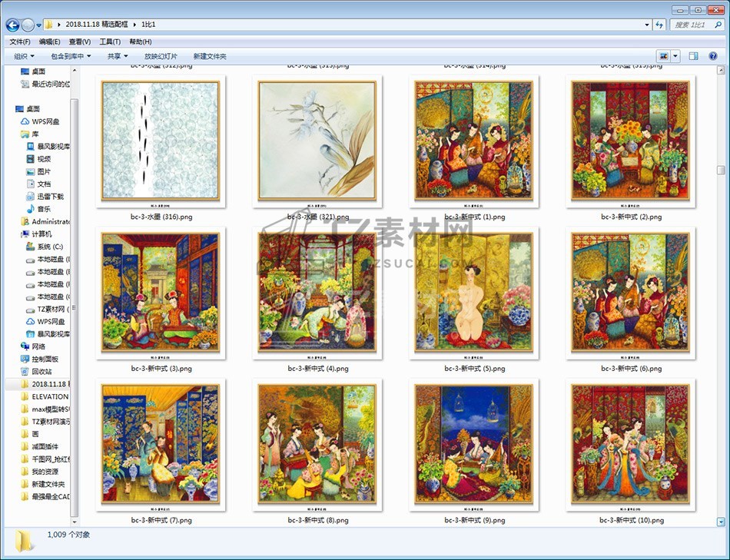Select 音乐 library in sidebar
Screen dimensions: 730x560
coord(44,209)
